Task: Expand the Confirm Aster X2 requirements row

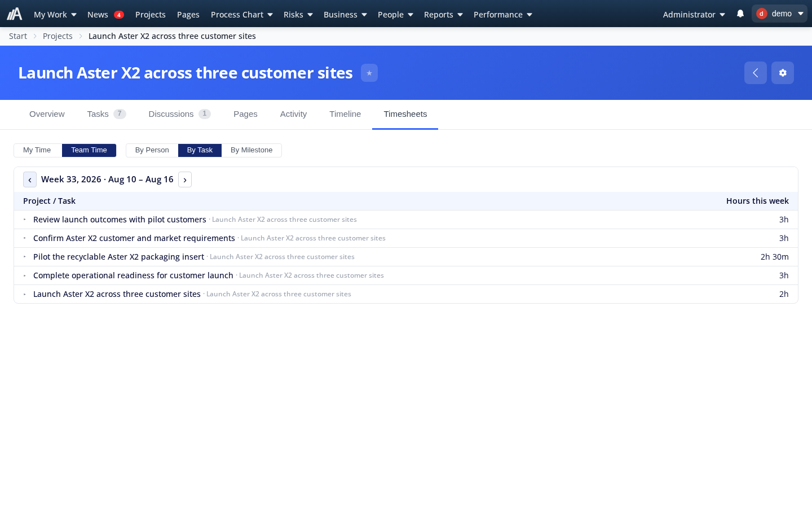Action: click(x=25, y=238)
